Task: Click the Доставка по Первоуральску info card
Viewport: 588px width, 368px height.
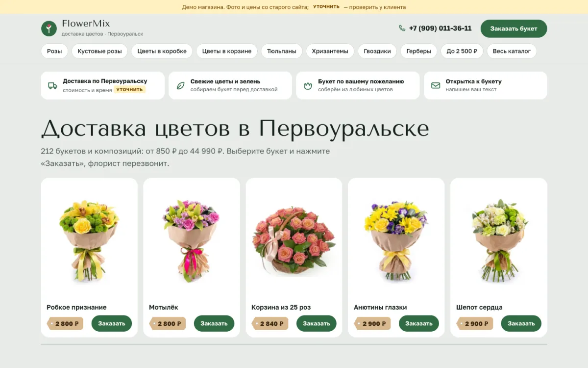Action: click(x=103, y=85)
